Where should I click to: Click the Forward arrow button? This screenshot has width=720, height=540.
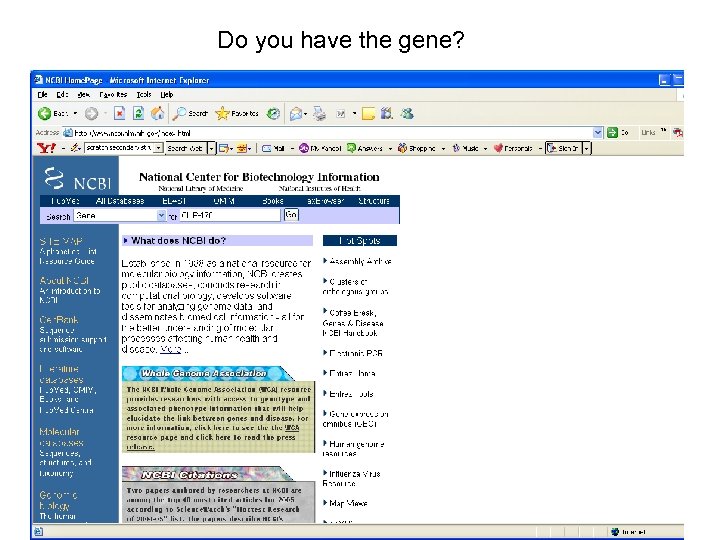(x=91, y=113)
